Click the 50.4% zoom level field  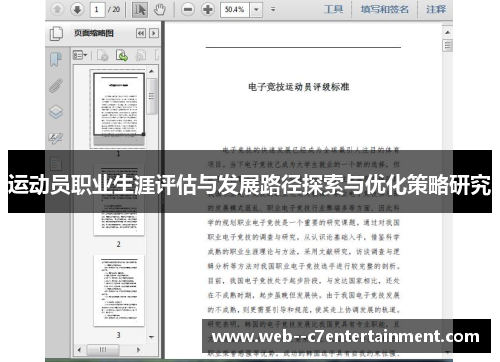click(x=235, y=10)
